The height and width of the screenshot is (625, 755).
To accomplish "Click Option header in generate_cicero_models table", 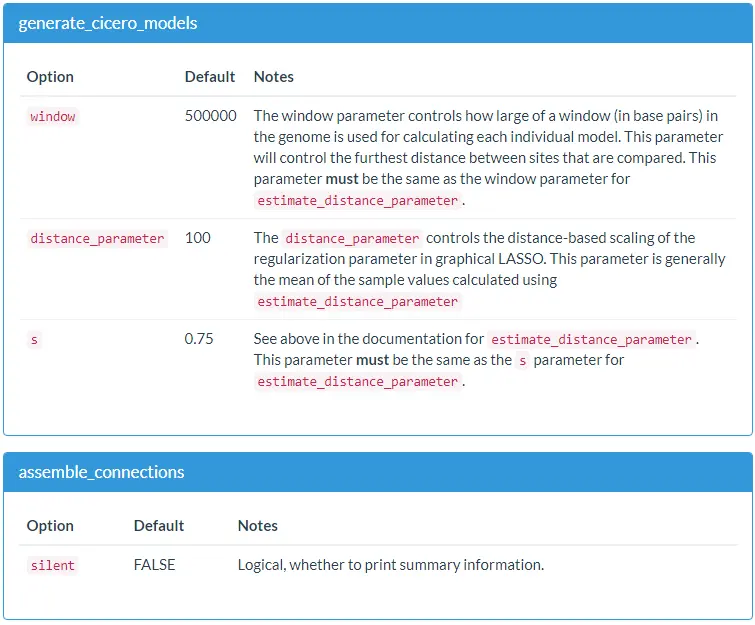I will 50,77.
